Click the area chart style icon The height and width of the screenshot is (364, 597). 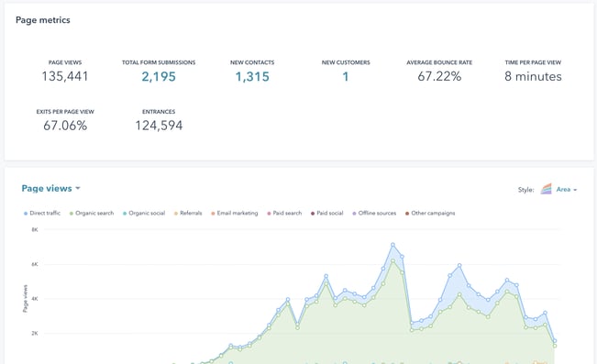point(546,189)
